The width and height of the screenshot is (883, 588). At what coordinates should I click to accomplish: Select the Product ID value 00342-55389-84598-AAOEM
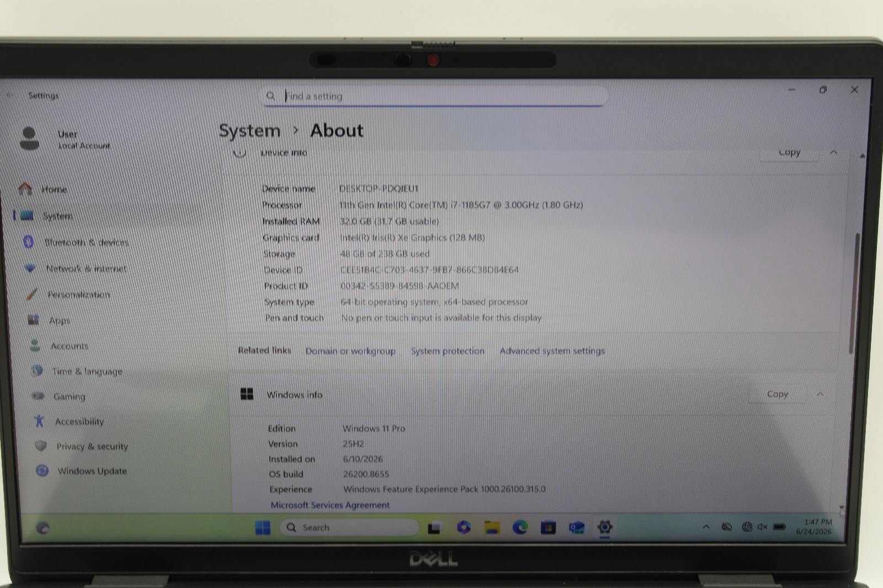(400, 286)
